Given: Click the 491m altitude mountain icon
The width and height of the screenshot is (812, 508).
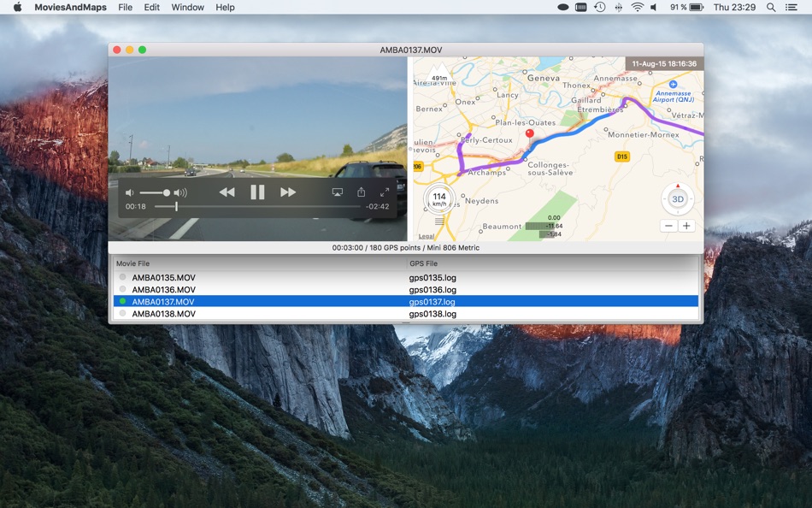Looking at the screenshot, I should coord(439,74).
